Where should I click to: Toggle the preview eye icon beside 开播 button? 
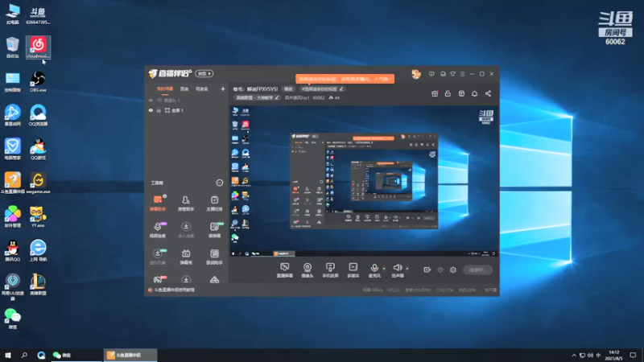point(440,270)
